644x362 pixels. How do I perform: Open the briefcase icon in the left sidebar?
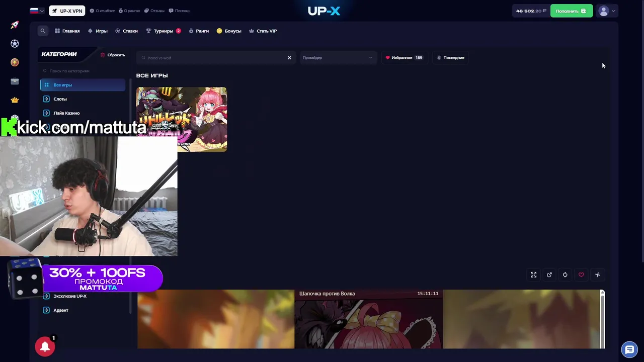coord(15,81)
